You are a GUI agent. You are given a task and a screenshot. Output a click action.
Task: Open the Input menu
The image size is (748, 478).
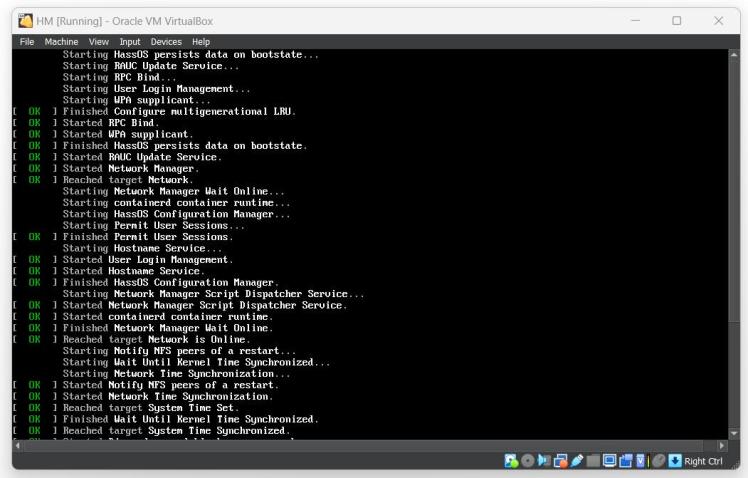(x=130, y=42)
